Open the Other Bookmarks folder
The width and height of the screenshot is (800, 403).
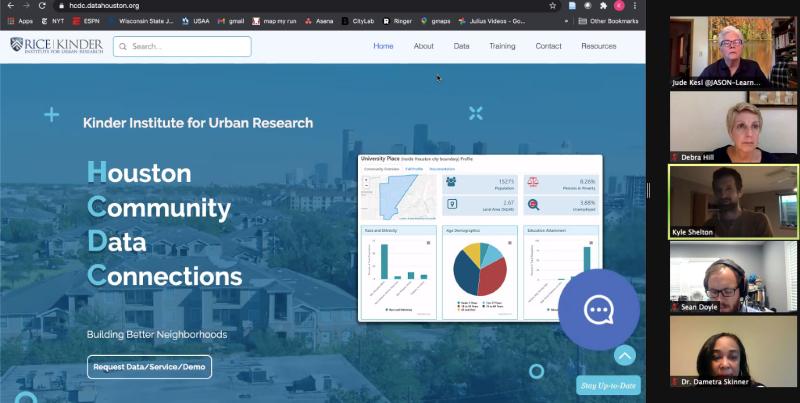click(x=608, y=21)
